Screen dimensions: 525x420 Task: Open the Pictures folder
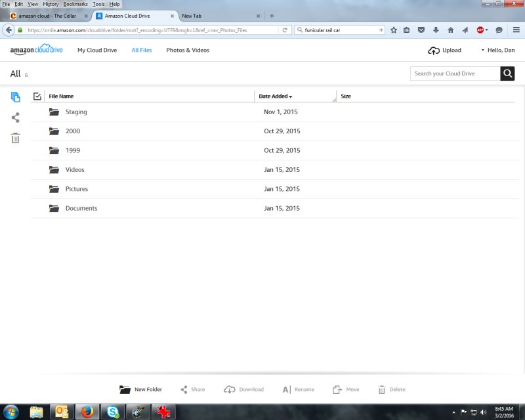(x=76, y=189)
